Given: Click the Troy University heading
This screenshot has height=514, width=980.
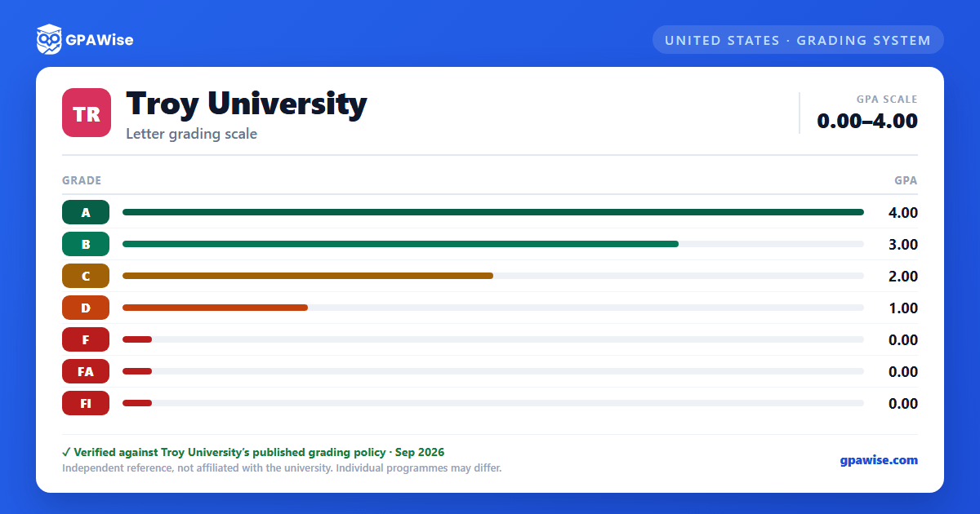Looking at the screenshot, I should (x=247, y=104).
